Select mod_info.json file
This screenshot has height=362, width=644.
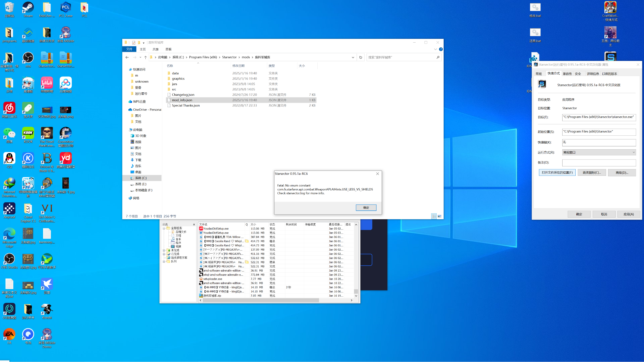182,100
